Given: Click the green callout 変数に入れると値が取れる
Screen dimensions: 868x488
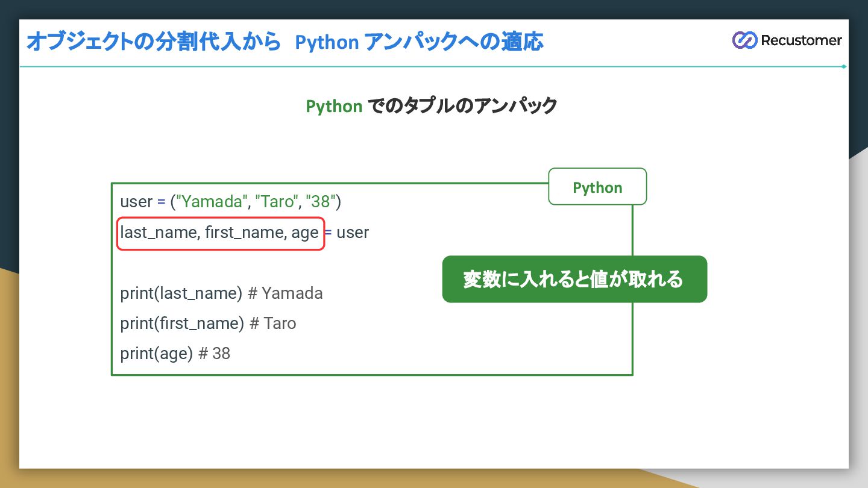Looking at the screenshot, I should [574, 279].
